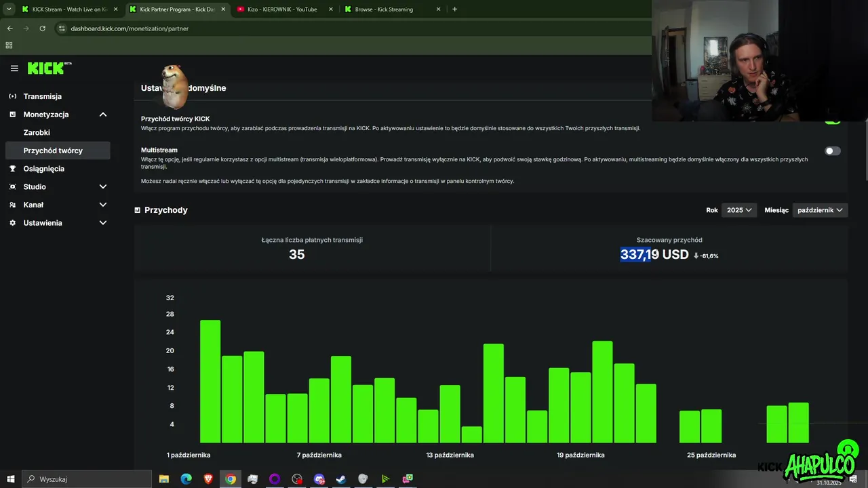The height and width of the screenshot is (488, 868).
Task: Open the purple ring app in the taskbar
Action: click(275, 479)
